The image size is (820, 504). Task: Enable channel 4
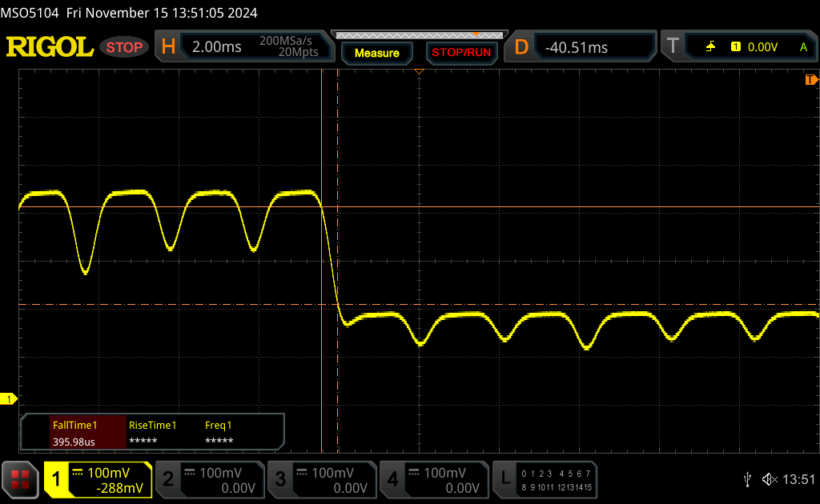click(433, 479)
